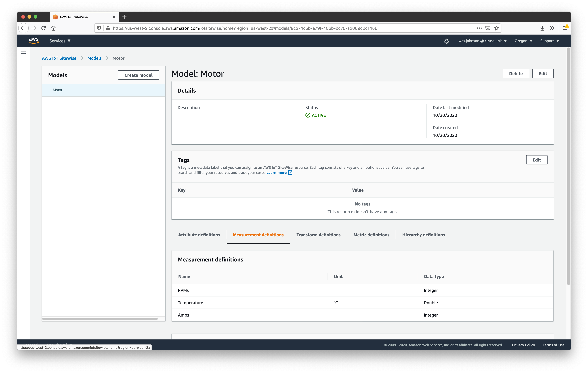Viewport: 588px width, 373px height.
Task: Click the Amps measurement name
Action: tap(183, 315)
